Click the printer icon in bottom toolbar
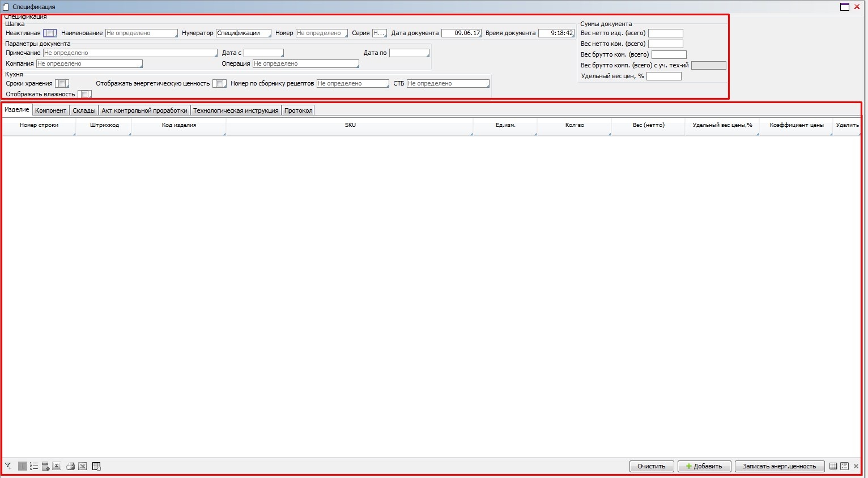 (71, 466)
